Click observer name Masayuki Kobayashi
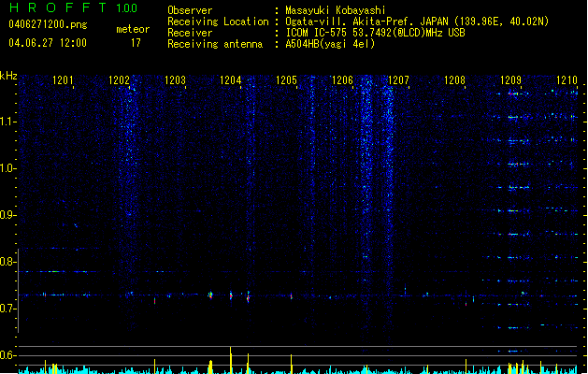Image resolution: width=588 pixels, height=374 pixels. pos(336,10)
